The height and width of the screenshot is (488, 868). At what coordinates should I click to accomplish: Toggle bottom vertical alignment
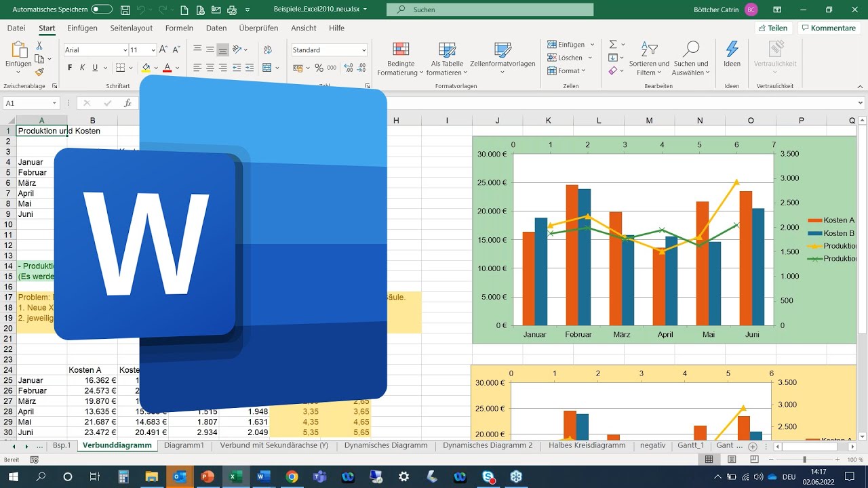(x=223, y=49)
